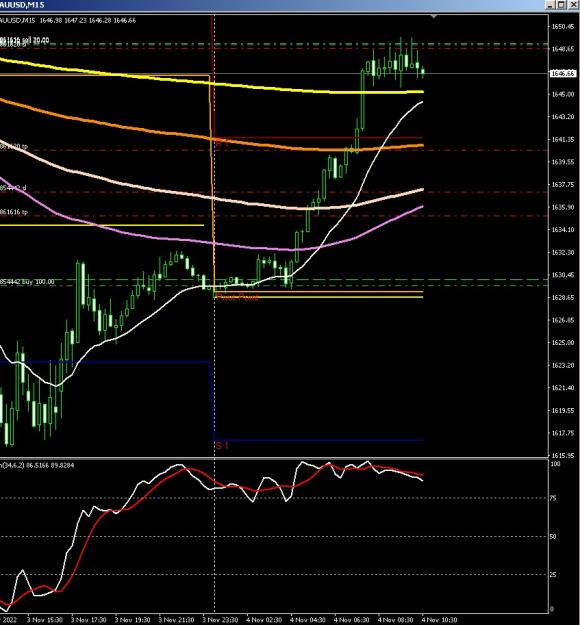Click price scale value 1637.75
Viewport: 580px width, 625px height.
(563, 185)
